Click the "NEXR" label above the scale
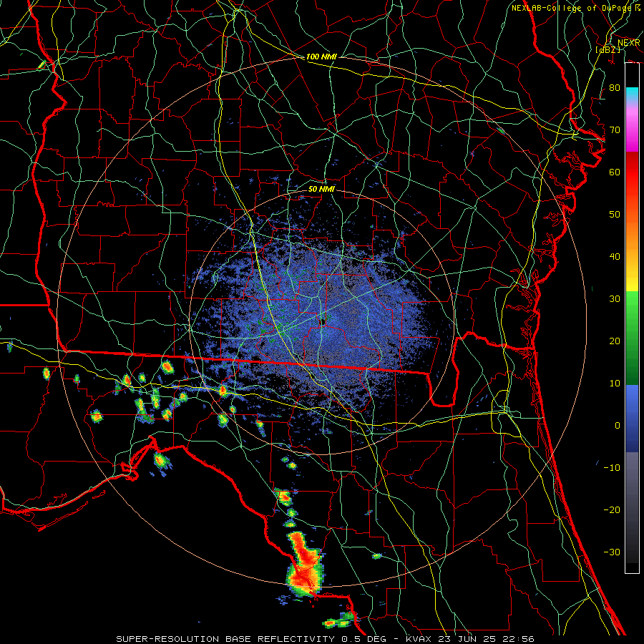This screenshot has width=644, height=644. 628,42
